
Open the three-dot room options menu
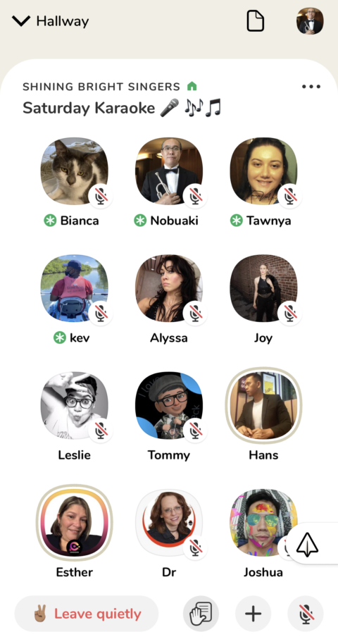point(311,86)
